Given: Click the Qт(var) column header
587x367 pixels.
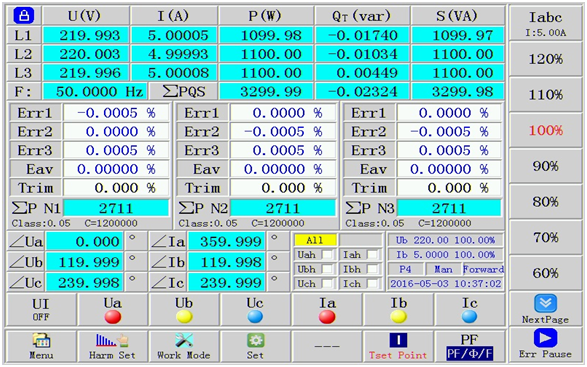Looking at the screenshot, I should pos(362,16).
